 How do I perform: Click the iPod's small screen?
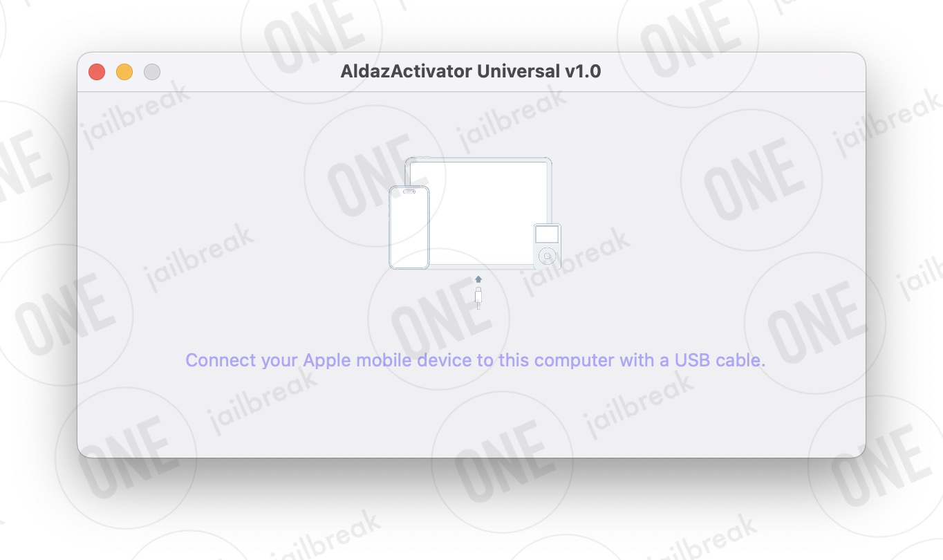[x=547, y=234]
